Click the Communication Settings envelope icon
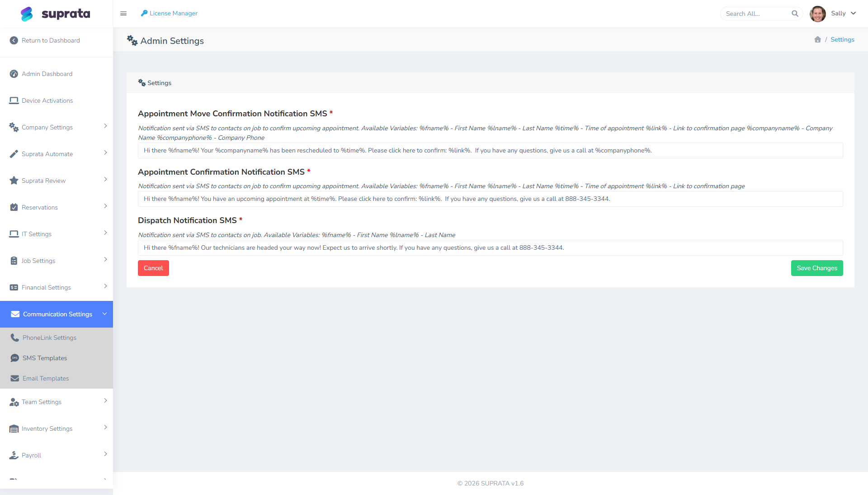The width and height of the screenshot is (868, 495). 15,314
